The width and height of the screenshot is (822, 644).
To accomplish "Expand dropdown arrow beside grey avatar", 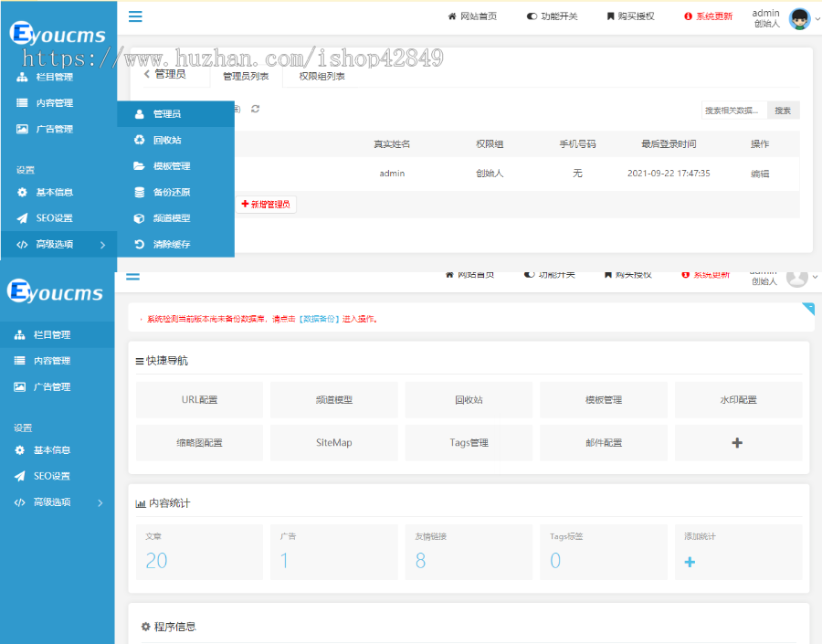I will (x=815, y=277).
